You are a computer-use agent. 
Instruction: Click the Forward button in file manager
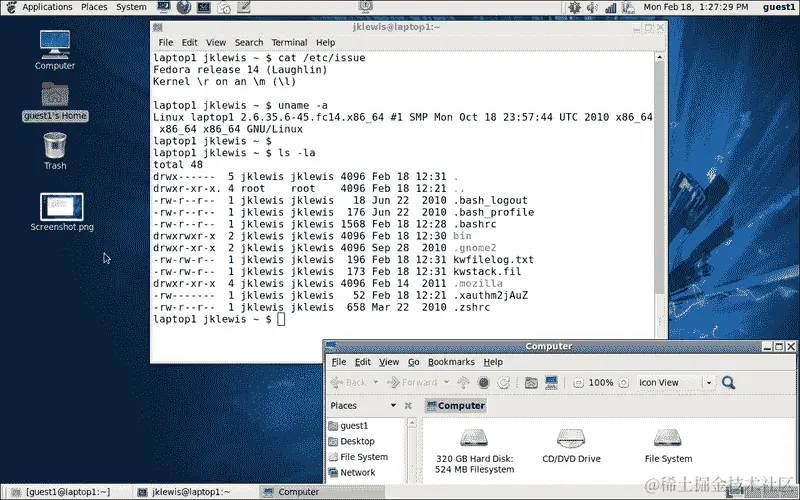[412, 382]
